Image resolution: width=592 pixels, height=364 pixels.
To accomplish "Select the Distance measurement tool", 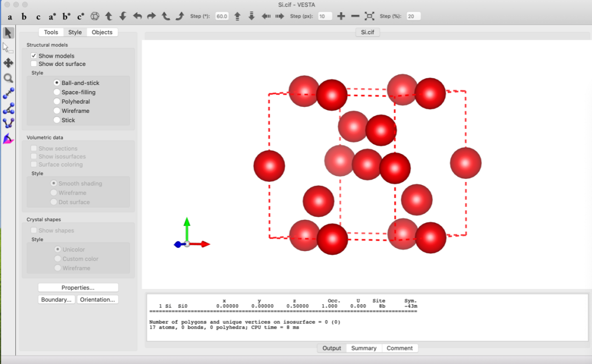I will click(x=8, y=93).
